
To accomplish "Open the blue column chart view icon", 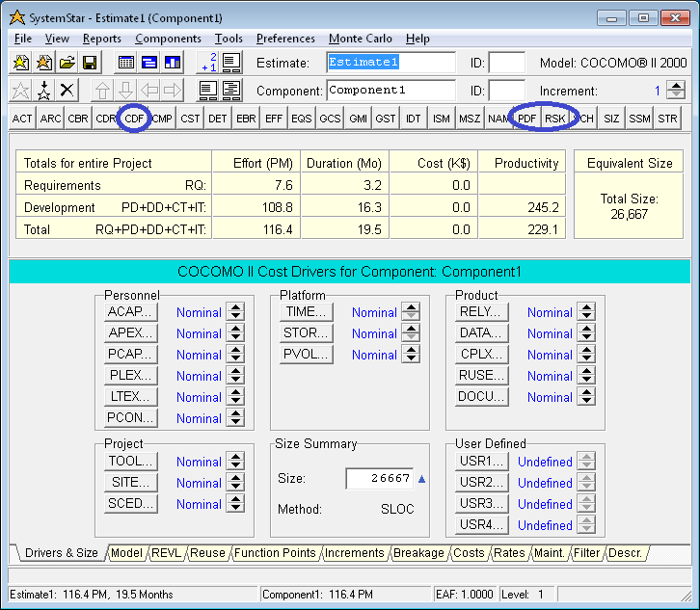I will click(173, 63).
